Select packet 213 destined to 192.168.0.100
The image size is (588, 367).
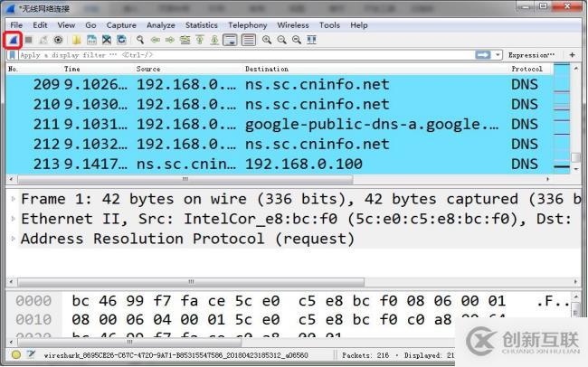click(x=280, y=164)
